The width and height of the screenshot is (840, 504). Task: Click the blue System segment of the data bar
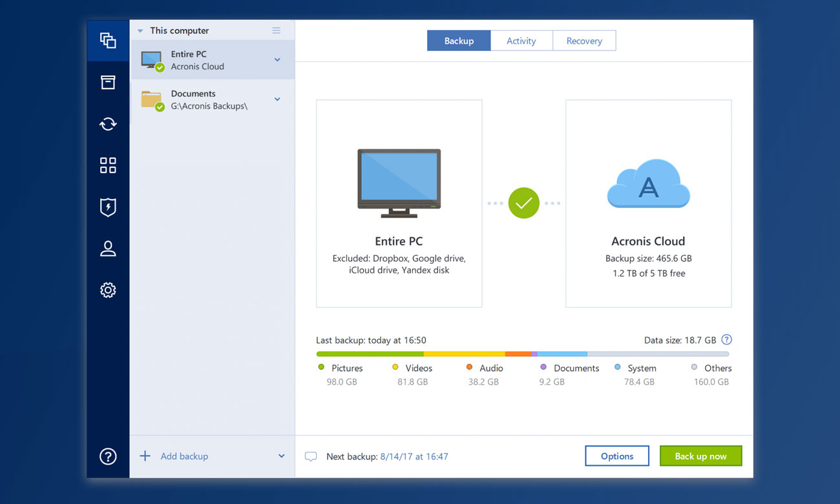[562, 354]
